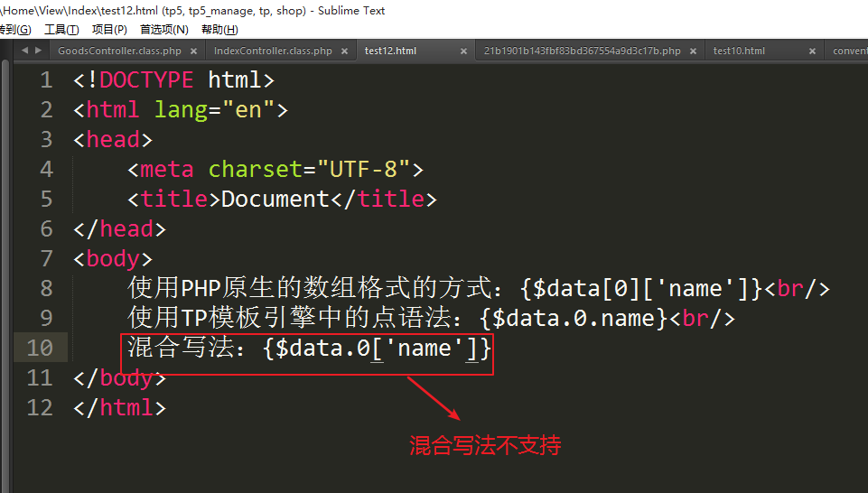Image resolution: width=868 pixels, height=493 pixels.
Task: Close the IndexController.class.php tab
Action: (x=344, y=51)
